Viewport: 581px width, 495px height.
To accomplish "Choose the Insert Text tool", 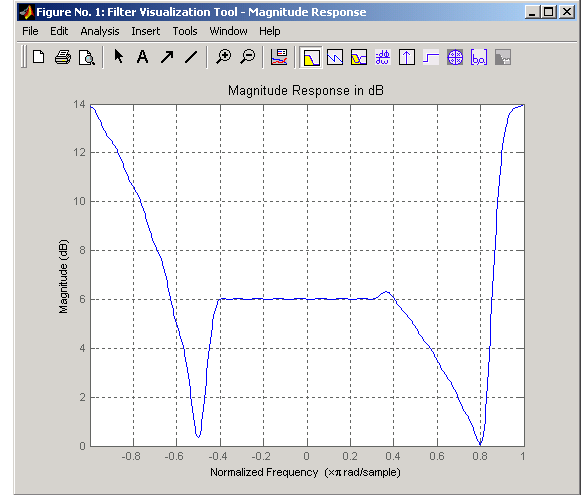I will point(143,57).
